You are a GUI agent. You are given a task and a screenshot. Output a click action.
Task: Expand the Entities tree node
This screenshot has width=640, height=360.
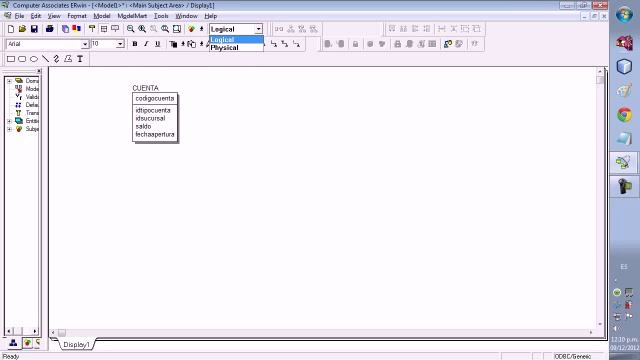click(9, 121)
